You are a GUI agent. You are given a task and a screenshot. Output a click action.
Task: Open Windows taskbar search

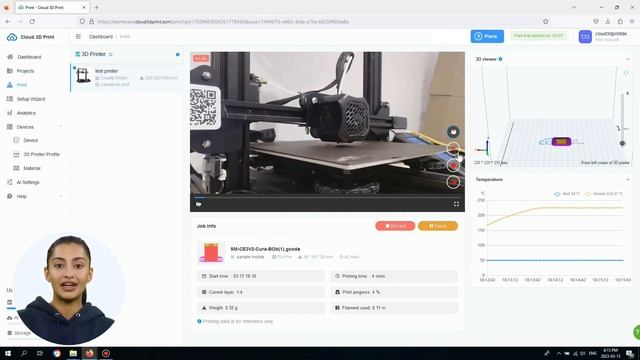click(x=24, y=353)
